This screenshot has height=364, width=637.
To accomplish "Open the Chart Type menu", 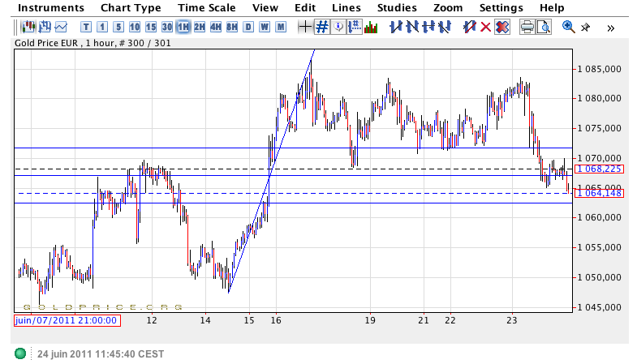I will coord(131,7).
